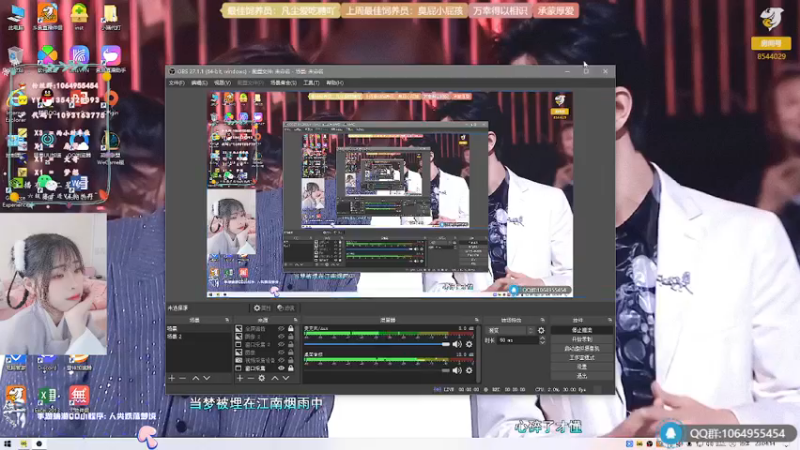Screen dimensions: 800x450
Task: Click the OBS preview canvas image
Action: tap(390, 194)
